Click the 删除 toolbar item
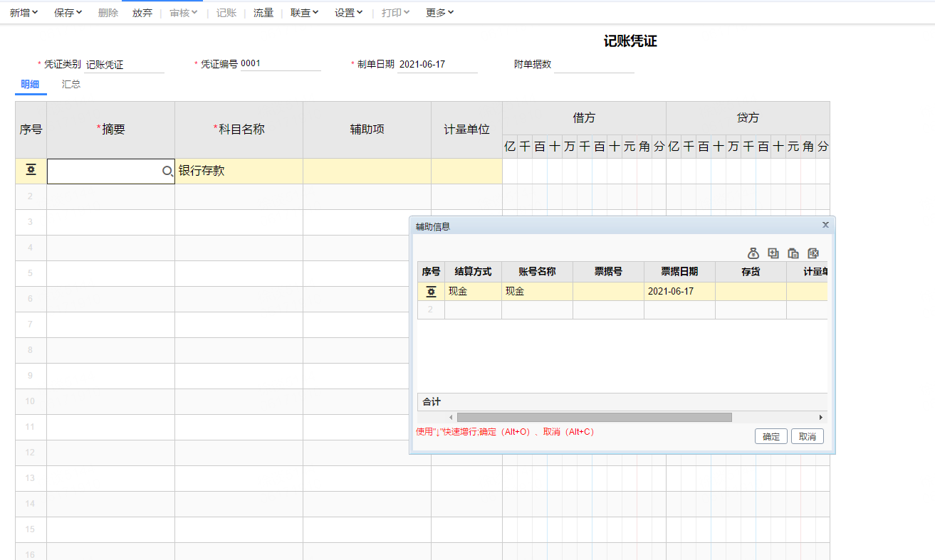The width and height of the screenshot is (935, 560). (108, 13)
